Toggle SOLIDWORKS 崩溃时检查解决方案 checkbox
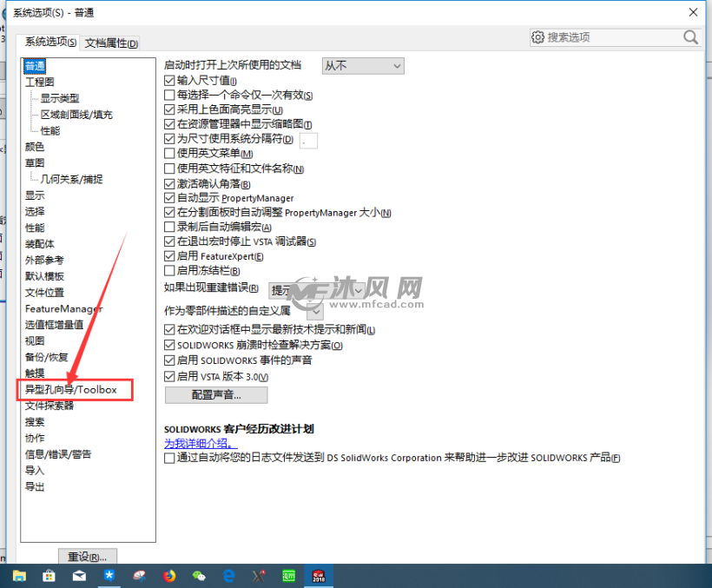This screenshot has height=588, width=712. (x=169, y=345)
